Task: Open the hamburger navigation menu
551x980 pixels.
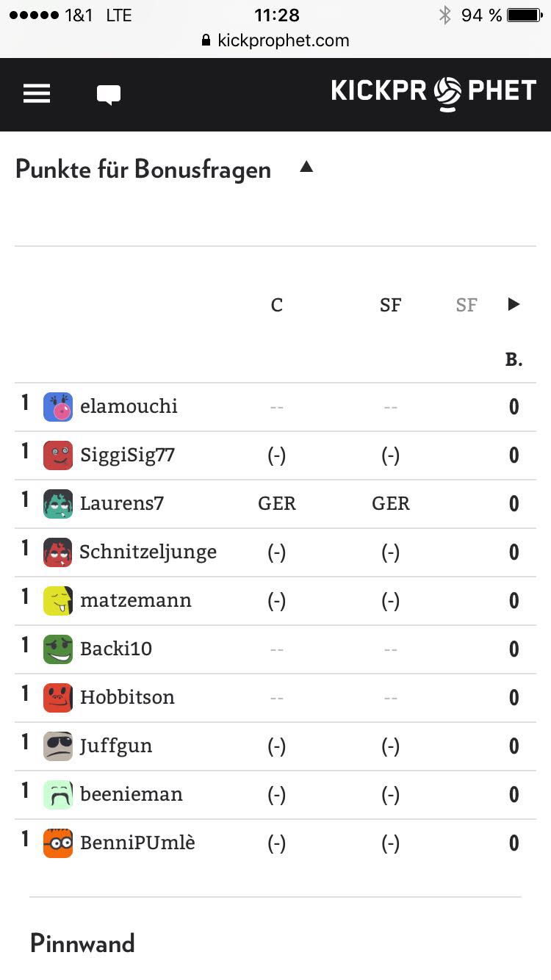Action: pos(37,93)
